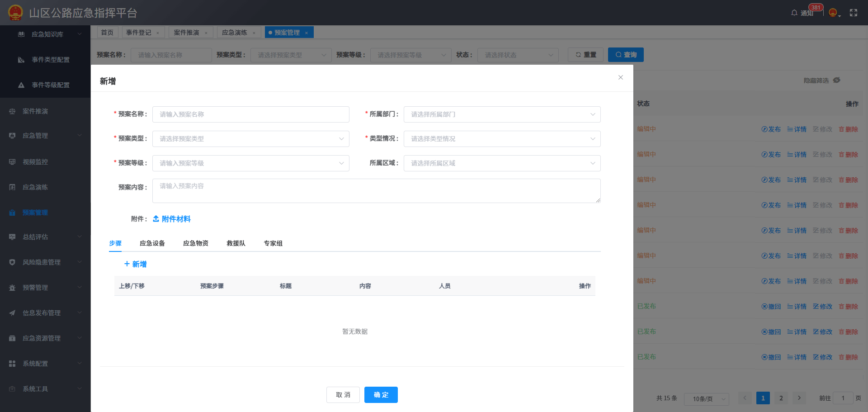Select the 类型情况 dropdown

click(x=502, y=139)
